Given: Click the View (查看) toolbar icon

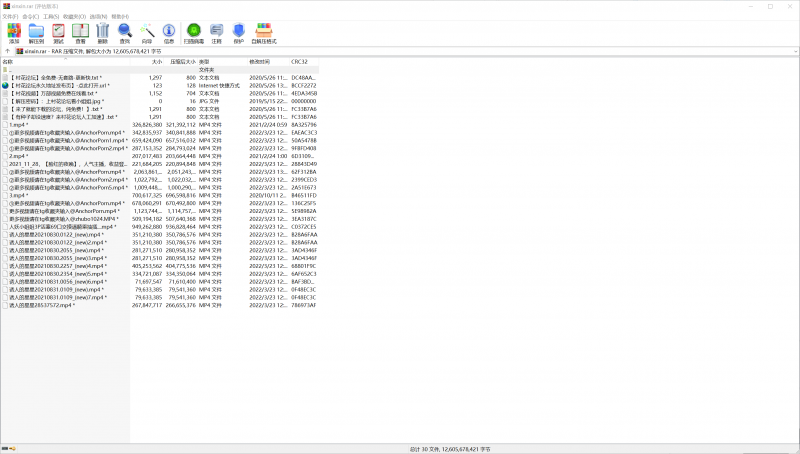Looking at the screenshot, I should [x=80, y=32].
